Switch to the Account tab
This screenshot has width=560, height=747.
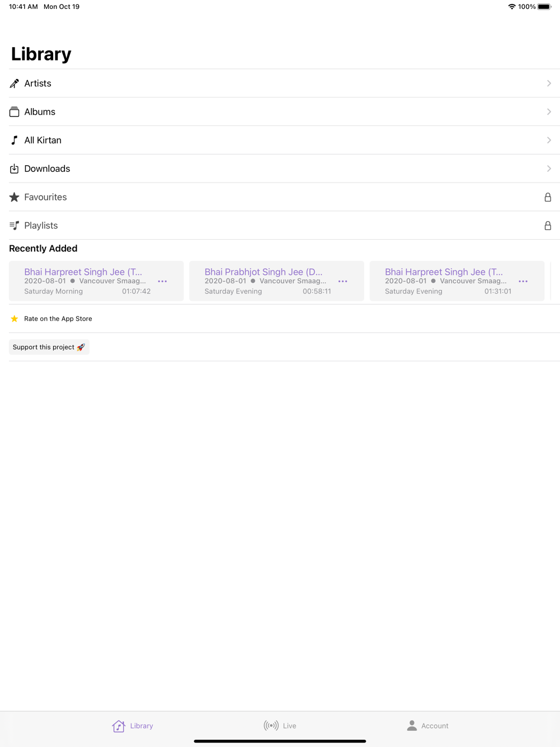[x=427, y=726]
